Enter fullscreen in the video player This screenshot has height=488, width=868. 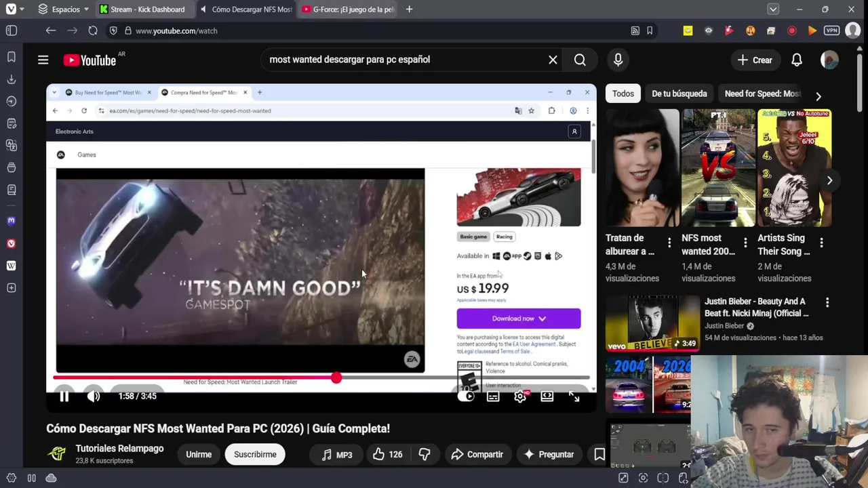point(574,396)
